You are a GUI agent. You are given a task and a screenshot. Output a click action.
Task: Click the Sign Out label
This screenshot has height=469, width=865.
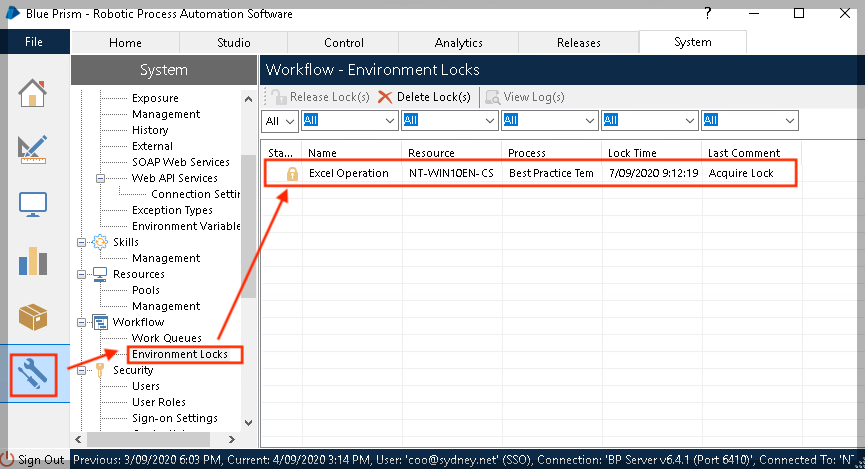coord(41,460)
